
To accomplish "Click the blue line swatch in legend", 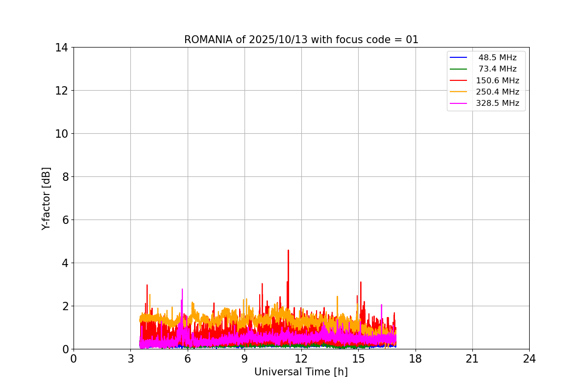I will coord(459,58).
